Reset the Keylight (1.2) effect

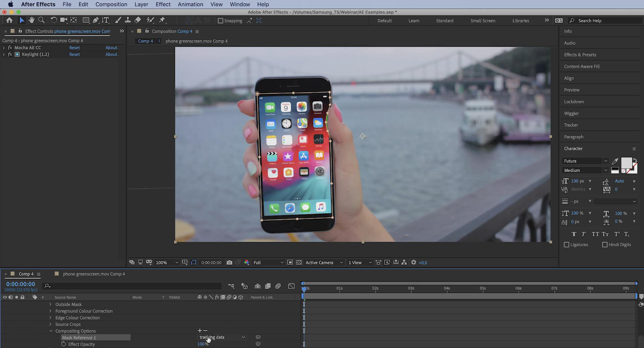tap(74, 54)
